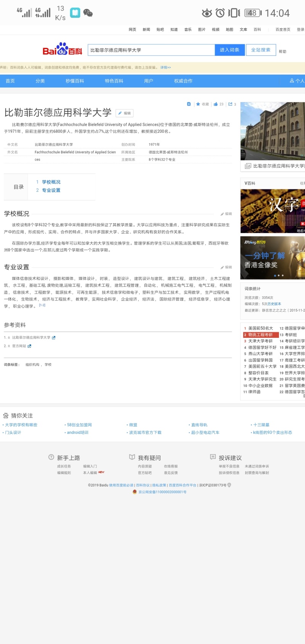The height and width of the screenshot is (644, 305).
Task: Click the 进入词条 button
Action: (x=230, y=50)
